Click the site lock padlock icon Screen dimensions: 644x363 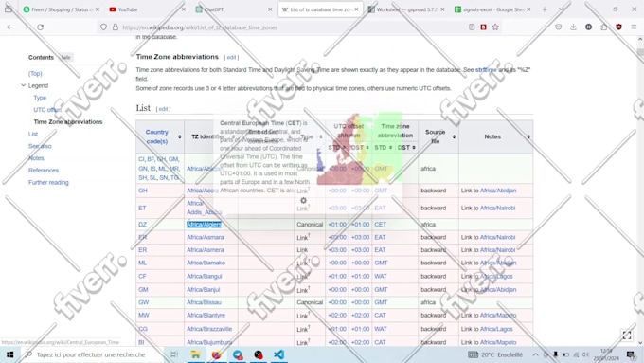(116, 27)
